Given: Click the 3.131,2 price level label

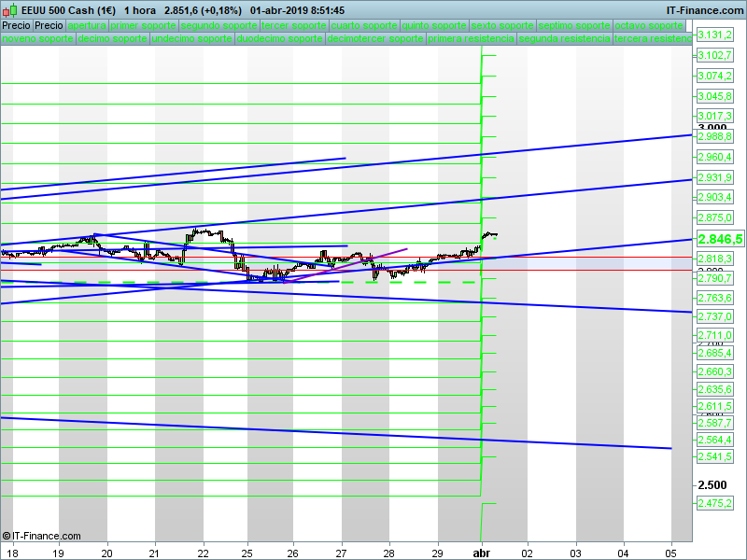Looking at the screenshot, I should tap(715, 35).
